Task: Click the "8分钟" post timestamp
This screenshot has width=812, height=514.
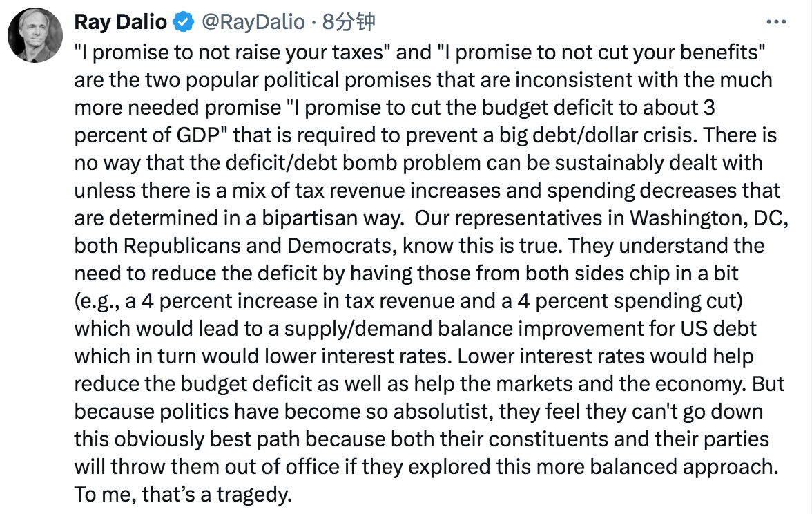Action: click(x=349, y=22)
